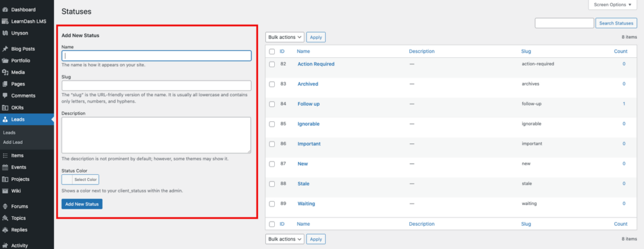Sort by the Slug column header
The image size is (644, 249).
(x=526, y=52)
